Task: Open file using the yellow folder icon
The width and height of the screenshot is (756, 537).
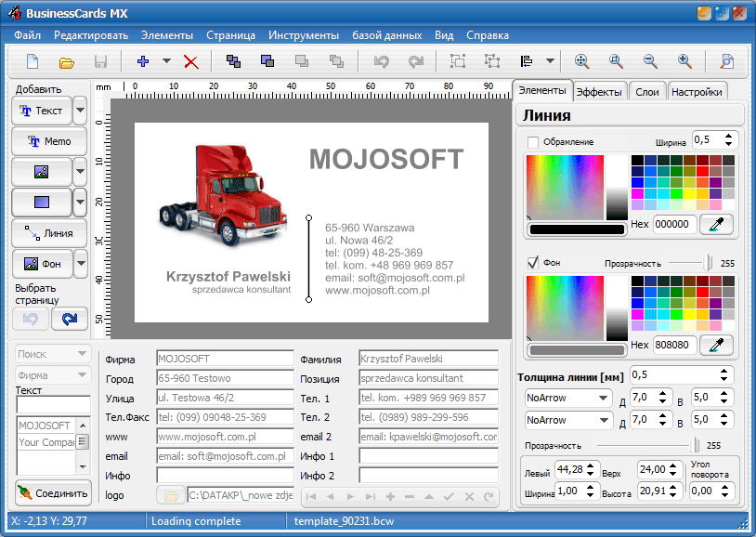Action: coord(67,62)
